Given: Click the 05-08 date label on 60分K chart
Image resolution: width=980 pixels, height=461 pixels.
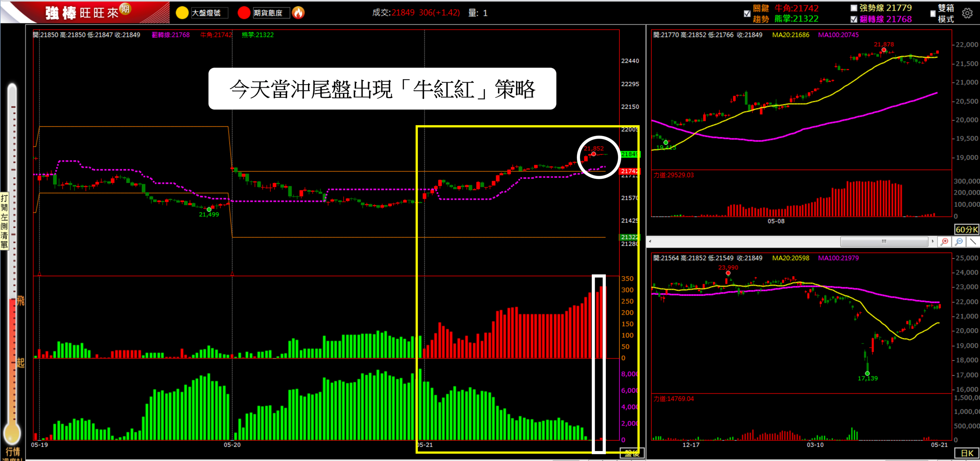Looking at the screenshot, I should (x=776, y=221).
